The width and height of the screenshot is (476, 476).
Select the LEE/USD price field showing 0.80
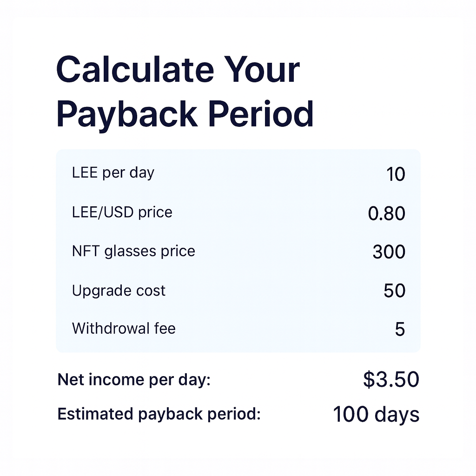click(386, 214)
